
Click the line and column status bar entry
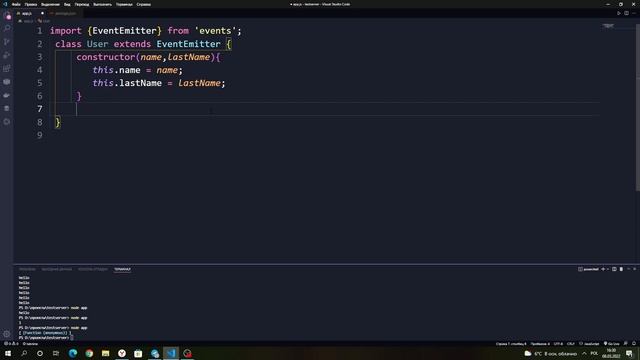click(x=511, y=344)
